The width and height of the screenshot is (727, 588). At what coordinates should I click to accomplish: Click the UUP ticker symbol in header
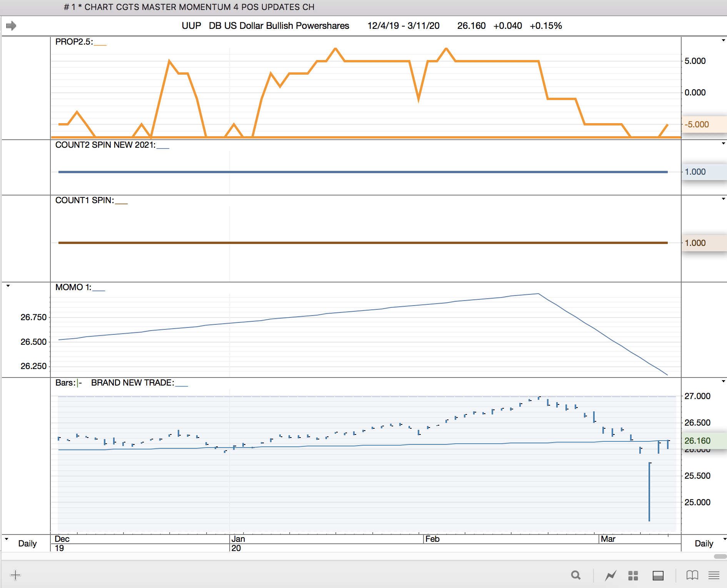pyautogui.click(x=191, y=26)
